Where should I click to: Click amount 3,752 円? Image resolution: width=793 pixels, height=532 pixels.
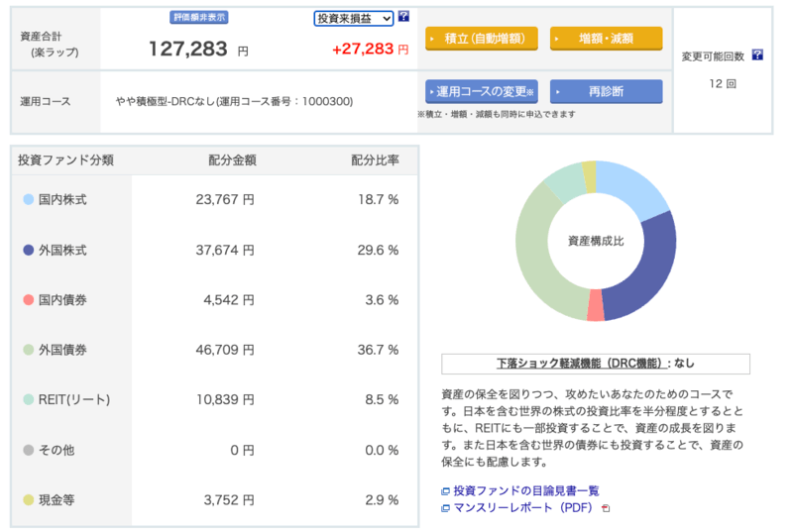coord(229,499)
